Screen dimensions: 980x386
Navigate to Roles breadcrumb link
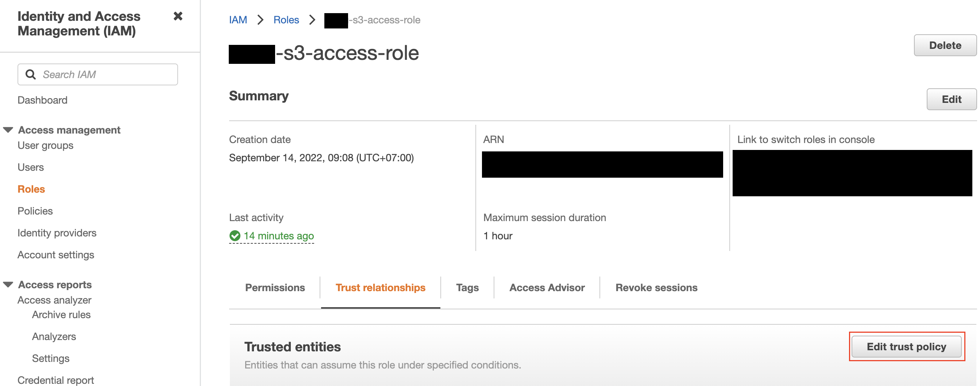coord(286,20)
